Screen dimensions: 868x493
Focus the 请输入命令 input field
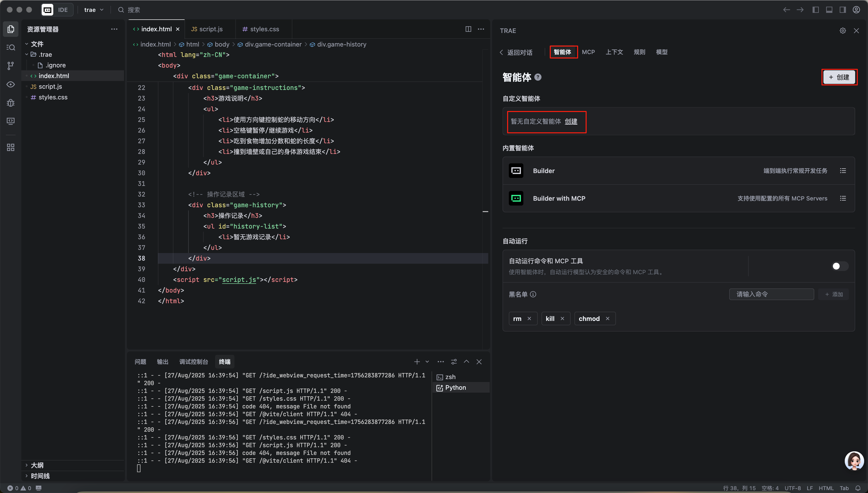(771, 294)
